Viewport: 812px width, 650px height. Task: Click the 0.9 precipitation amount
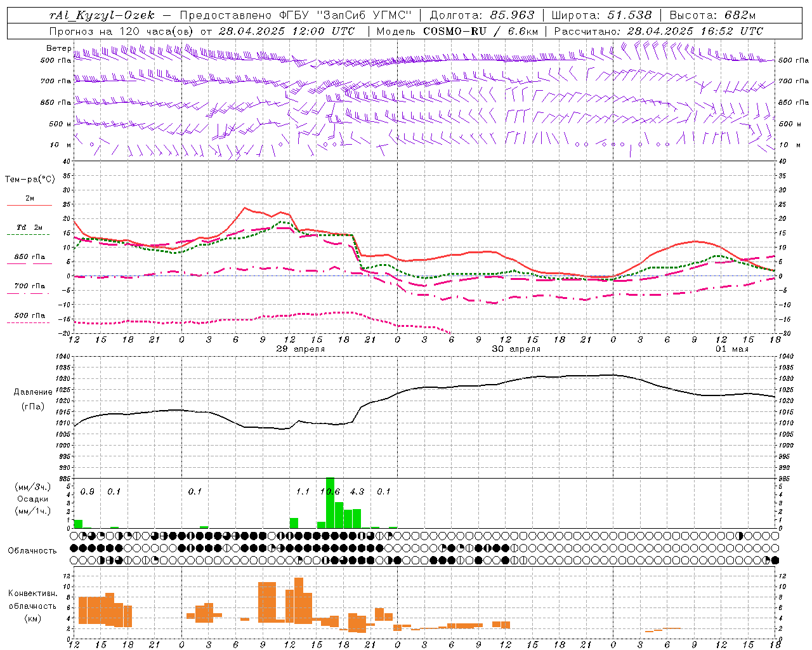[88, 491]
